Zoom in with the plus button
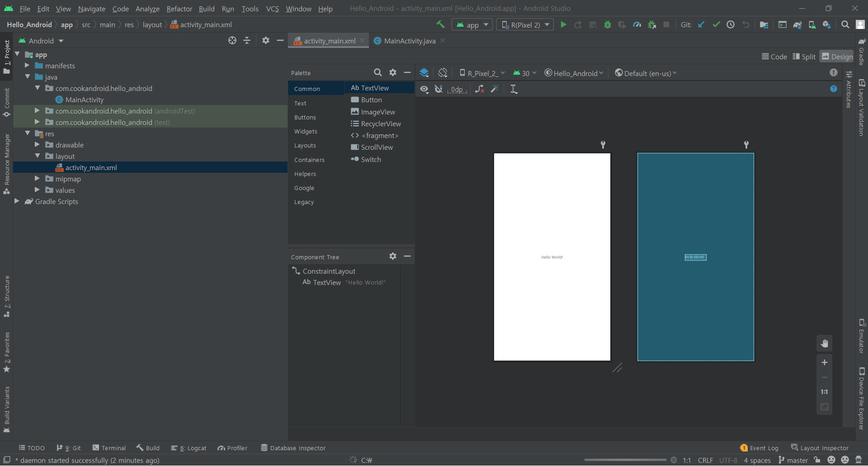Viewport: 868px width, 466px height. (x=825, y=362)
